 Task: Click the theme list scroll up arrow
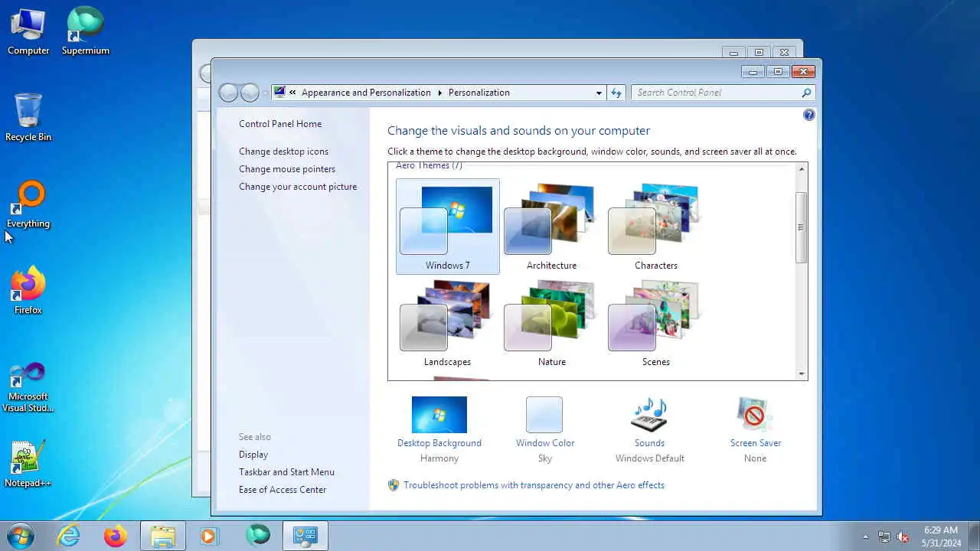click(802, 169)
